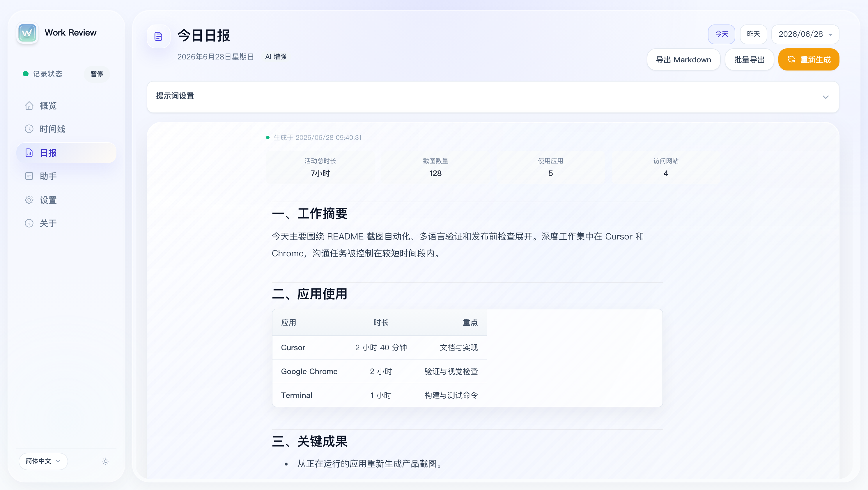Open 设置 via the gear icon

pos(29,200)
